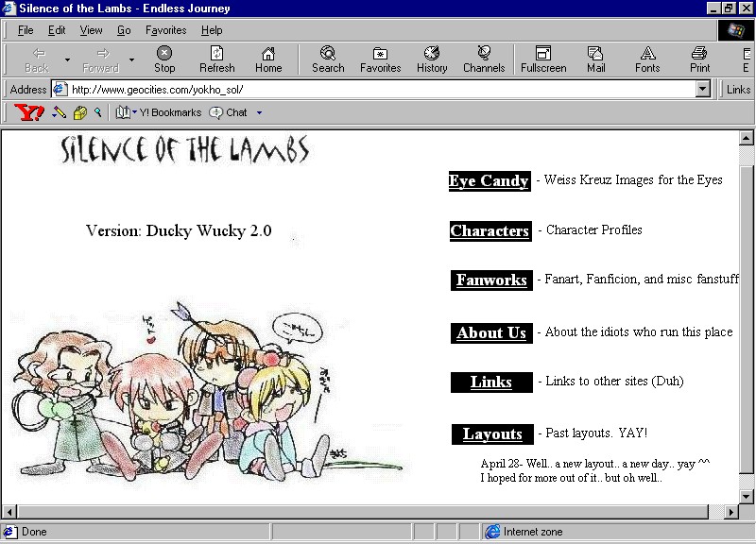
Task: Open the Mail toolbar button
Action: (x=596, y=59)
